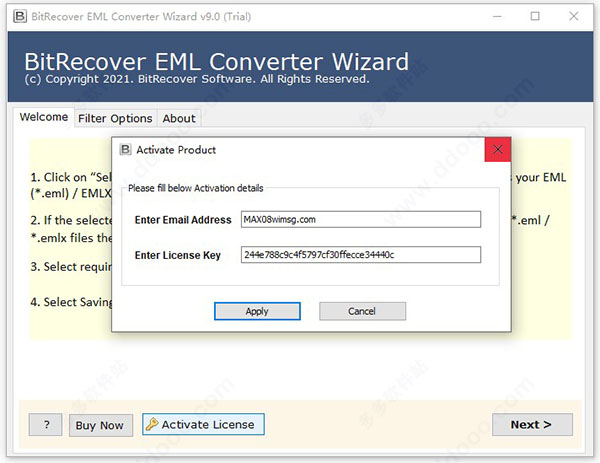The width and height of the screenshot is (600, 463).
Task: Go forward with the Next > button
Action: pyautogui.click(x=532, y=424)
